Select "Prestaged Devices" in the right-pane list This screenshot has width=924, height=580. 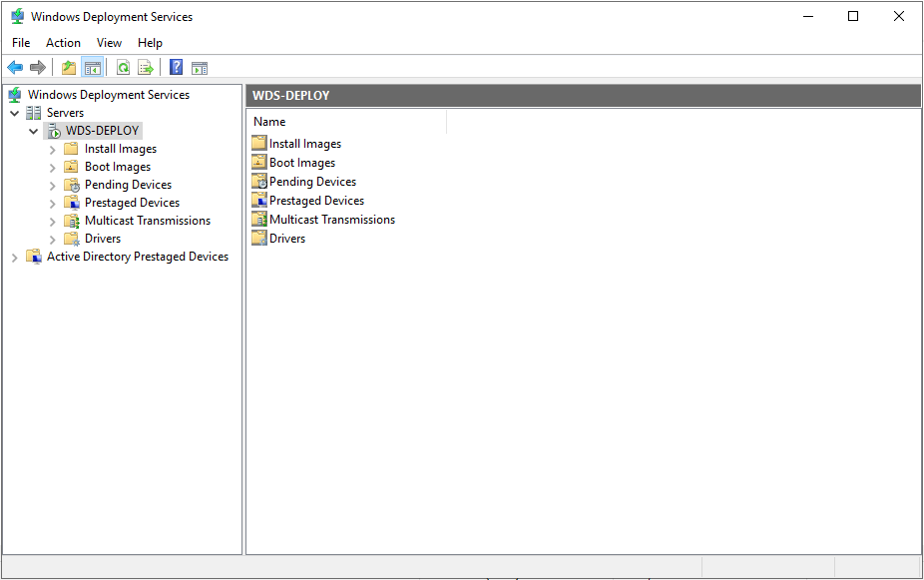317,201
